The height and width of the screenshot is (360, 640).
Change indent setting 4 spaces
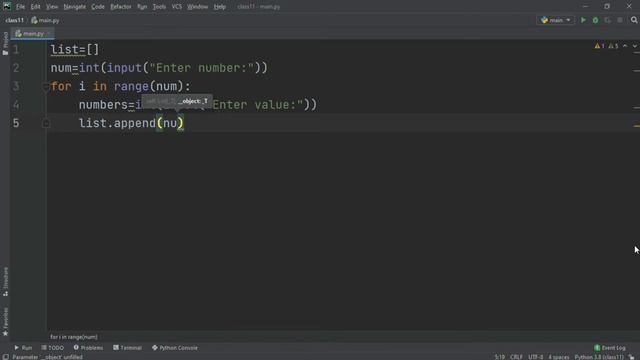[559, 357]
